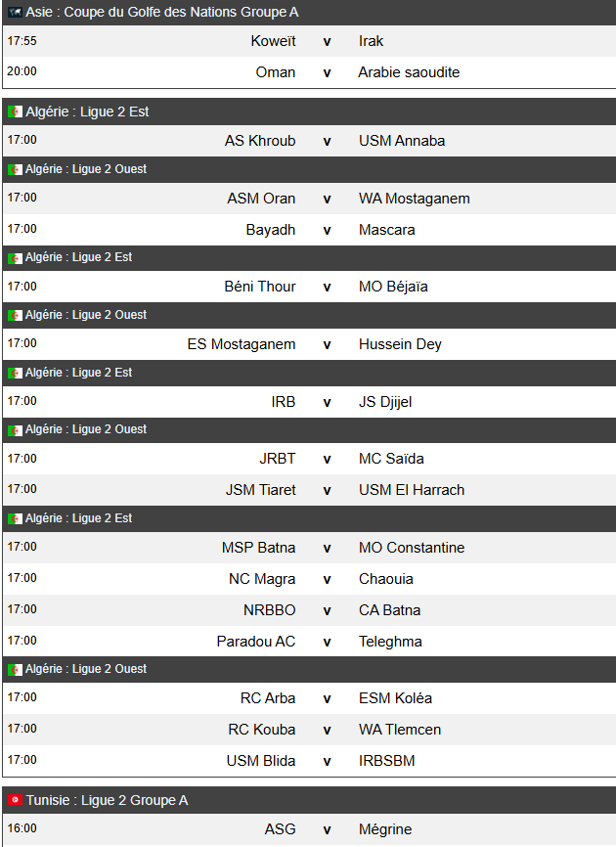Click the ASM Oran team name

pos(261,199)
